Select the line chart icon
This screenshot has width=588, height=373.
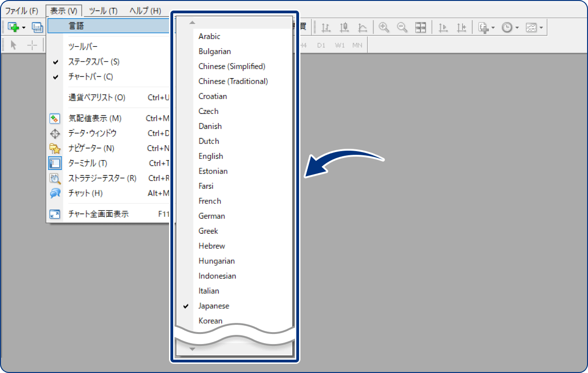point(362,28)
